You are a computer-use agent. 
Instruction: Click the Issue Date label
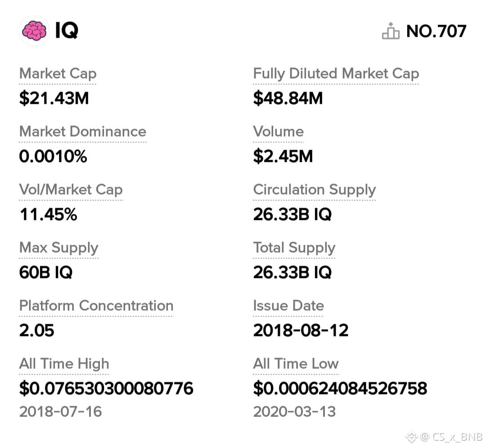pyautogui.click(x=288, y=306)
